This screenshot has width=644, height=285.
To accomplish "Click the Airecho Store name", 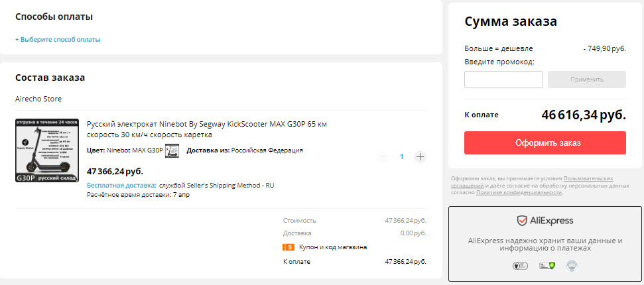I will click(38, 99).
